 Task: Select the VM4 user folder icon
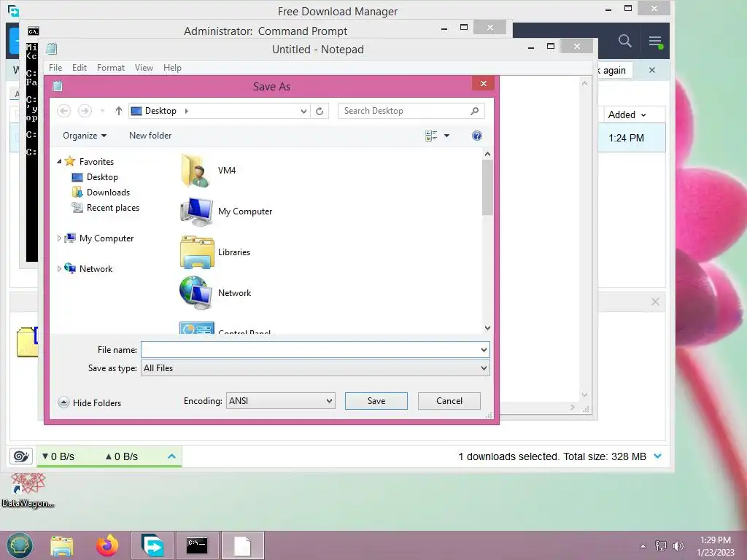click(x=196, y=171)
